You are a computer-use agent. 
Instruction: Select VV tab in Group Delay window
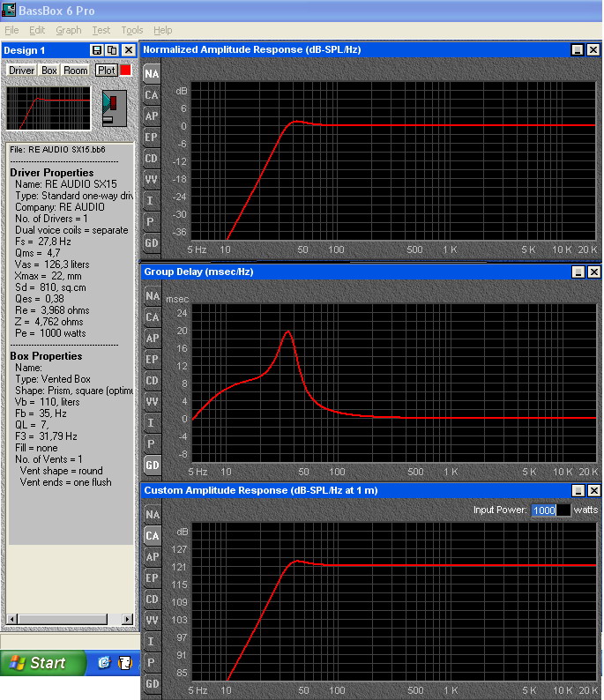[153, 401]
